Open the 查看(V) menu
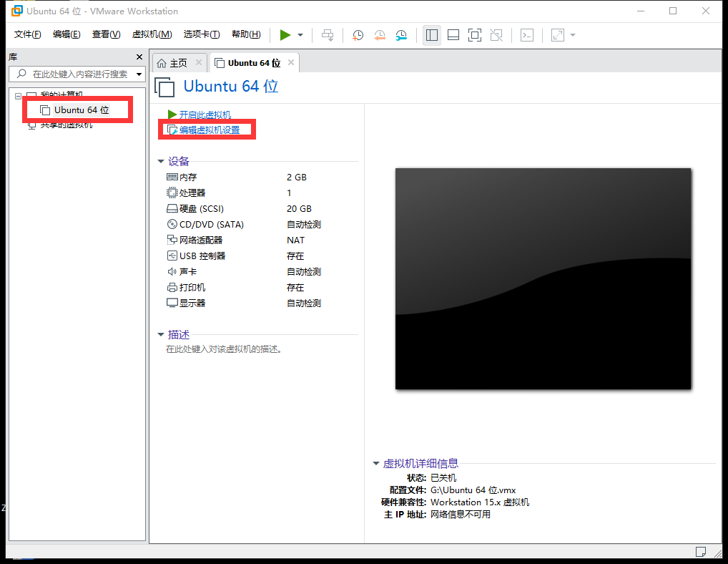This screenshot has width=728, height=564. [x=107, y=34]
